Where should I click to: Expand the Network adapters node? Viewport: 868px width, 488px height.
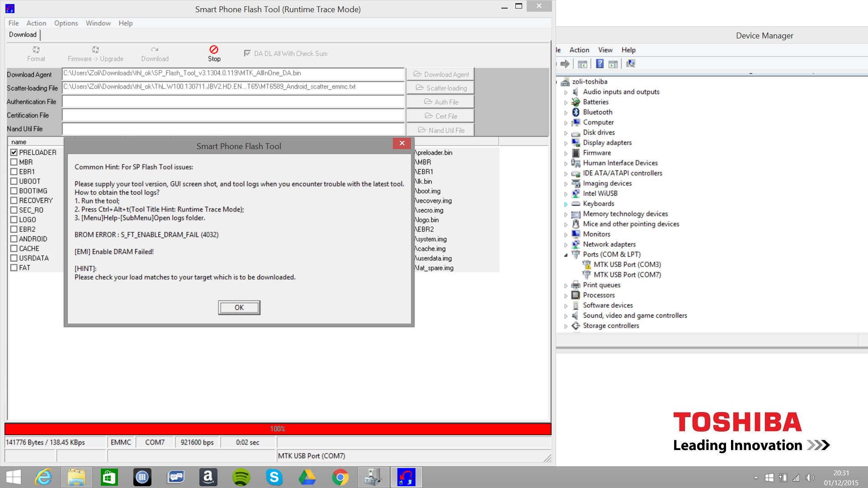point(566,244)
